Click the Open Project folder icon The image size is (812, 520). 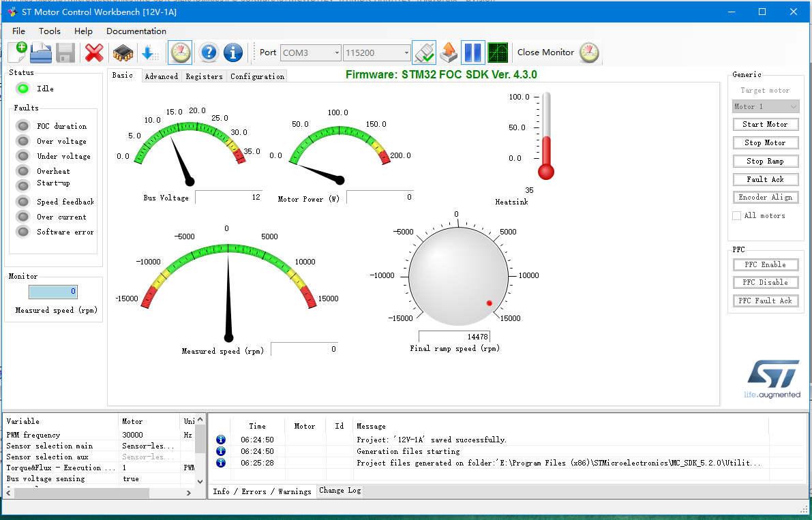point(41,52)
